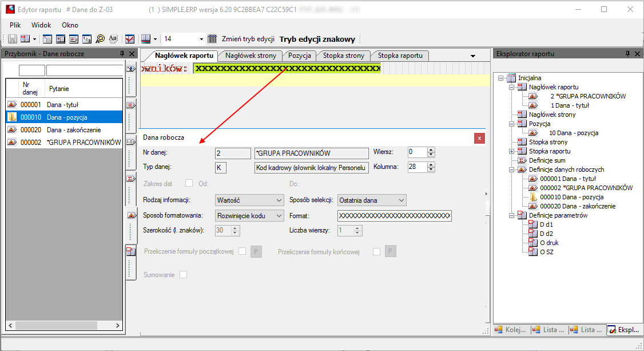
Task: Open the Plik menu
Action: 15,25
